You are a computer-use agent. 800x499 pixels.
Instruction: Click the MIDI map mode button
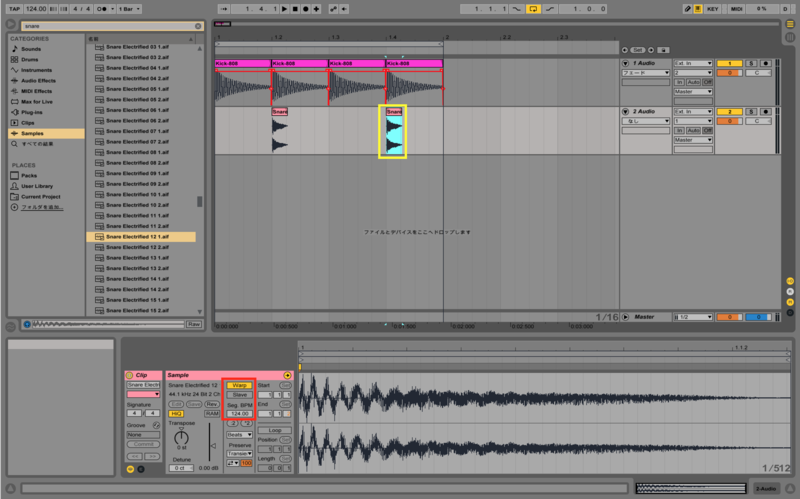(736, 9)
